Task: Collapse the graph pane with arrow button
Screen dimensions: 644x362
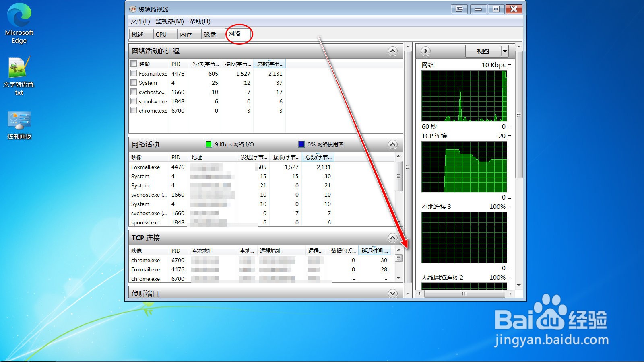Action: (426, 51)
